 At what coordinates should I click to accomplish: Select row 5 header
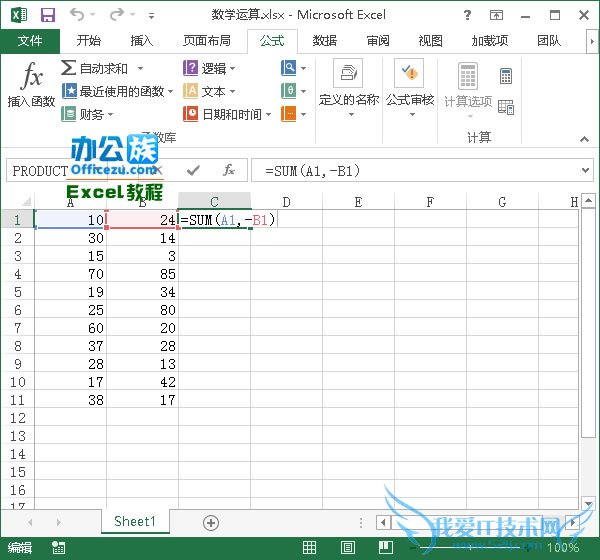click(18, 292)
